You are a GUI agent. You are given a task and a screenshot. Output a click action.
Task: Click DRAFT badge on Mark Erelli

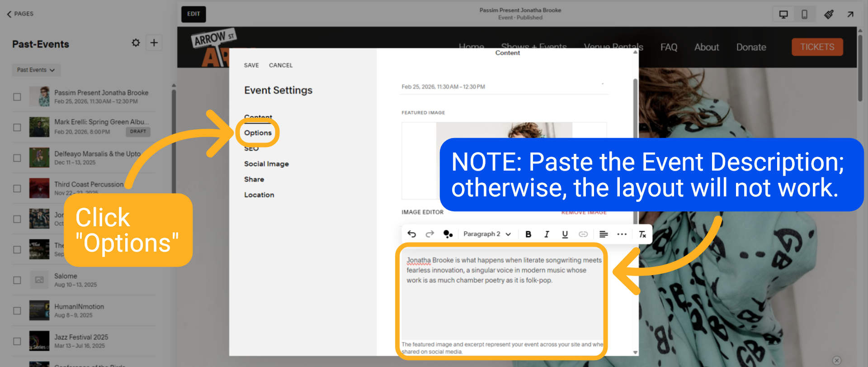[x=138, y=132]
